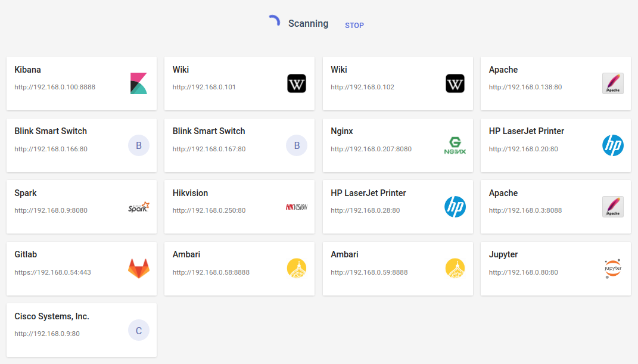Click the Nginx logo icon
The width and height of the screenshot is (638, 364).
pyautogui.click(x=455, y=145)
